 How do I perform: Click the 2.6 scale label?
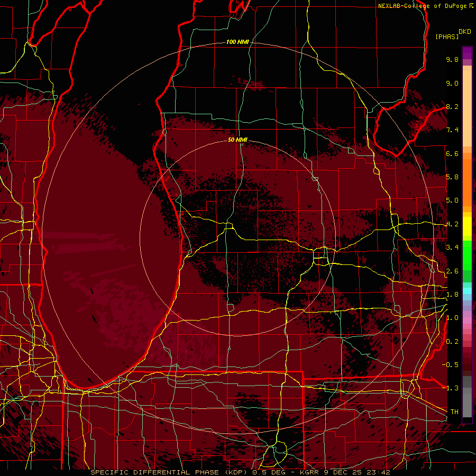pyautogui.click(x=452, y=271)
